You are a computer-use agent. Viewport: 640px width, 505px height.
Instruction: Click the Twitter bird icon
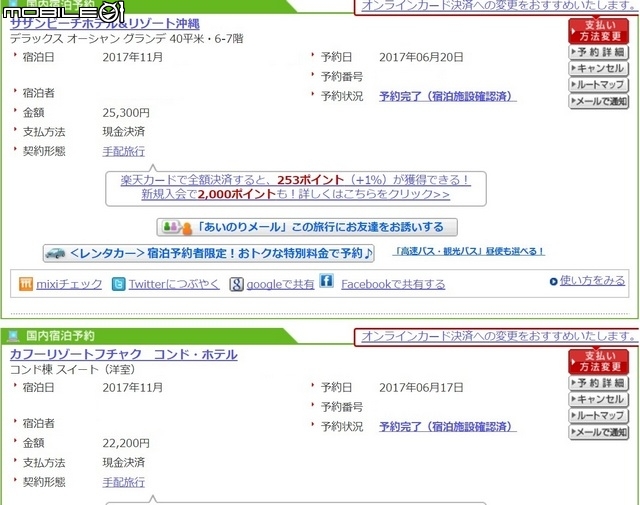[x=118, y=284]
